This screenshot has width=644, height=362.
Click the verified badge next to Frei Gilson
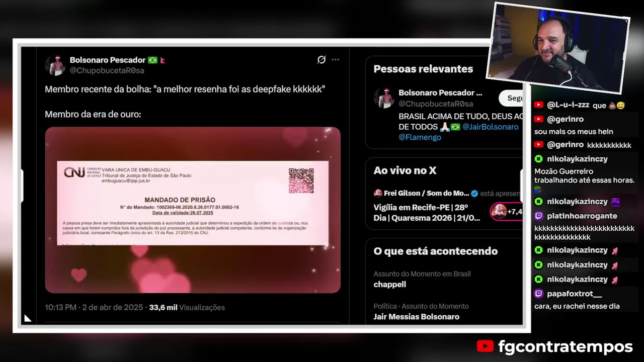[x=474, y=193]
